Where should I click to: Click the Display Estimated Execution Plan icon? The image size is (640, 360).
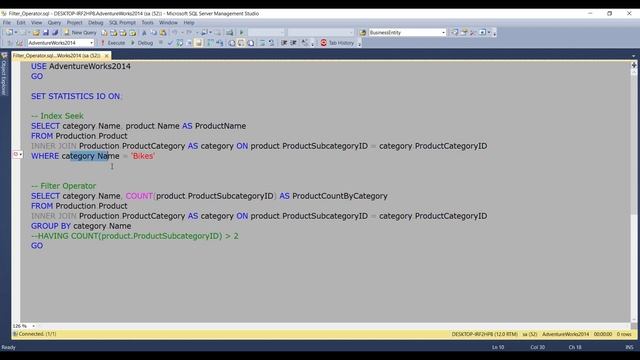[180, 42]
